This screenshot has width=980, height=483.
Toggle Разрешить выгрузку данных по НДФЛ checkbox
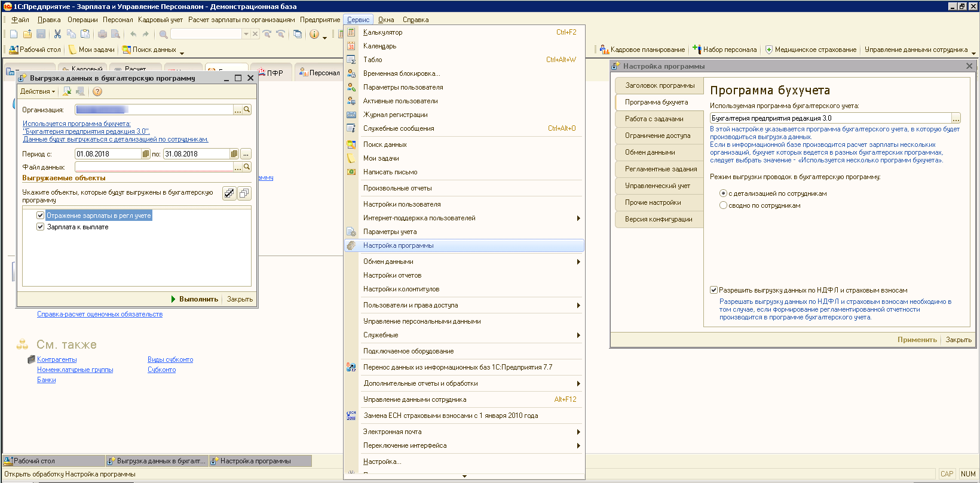click(x=713, y=290)
